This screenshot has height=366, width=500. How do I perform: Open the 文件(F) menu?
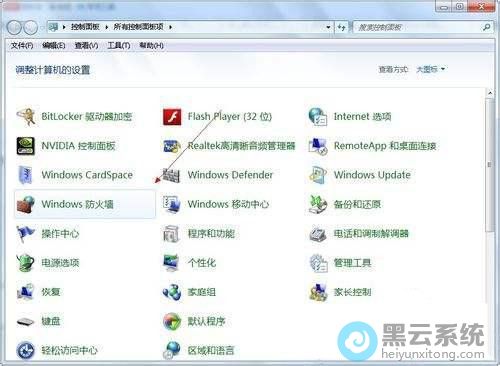coord(22,45)
